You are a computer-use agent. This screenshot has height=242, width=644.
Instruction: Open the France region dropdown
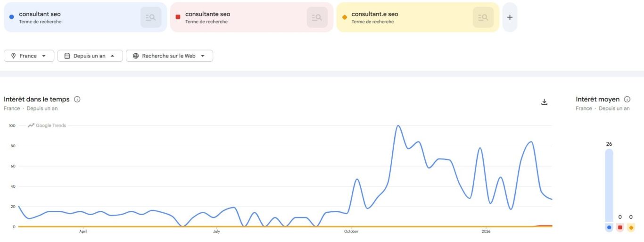[29, 56]
